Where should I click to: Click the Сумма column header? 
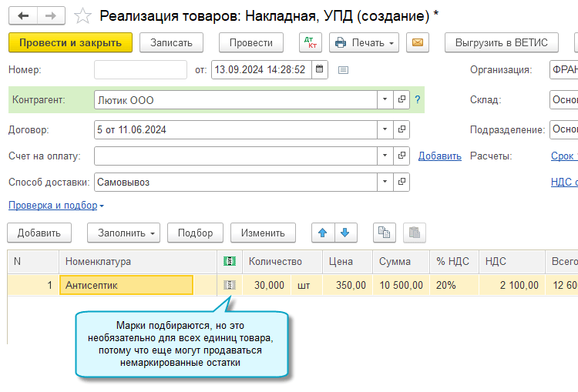(401, 261)
